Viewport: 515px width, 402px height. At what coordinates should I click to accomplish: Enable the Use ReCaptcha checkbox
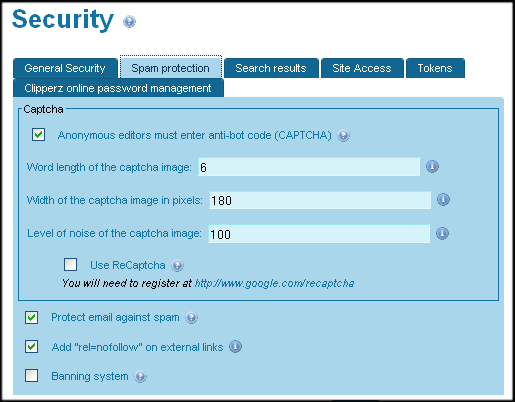point(70,264)
